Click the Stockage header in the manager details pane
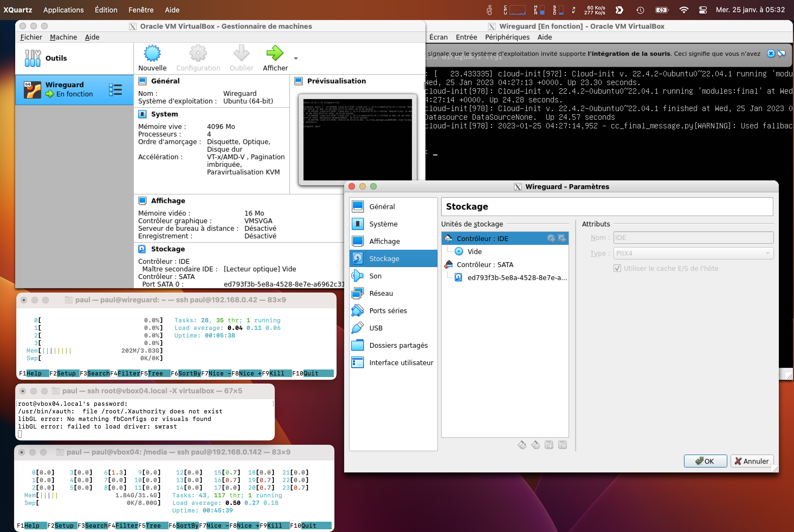 [x=168, y=249]
